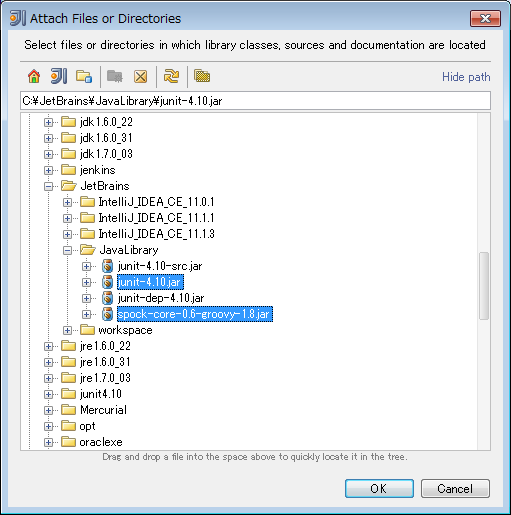This screenshot has height=515, width=511.
Task: Expand the junit4.10 folder
Action: pos(49,394)
